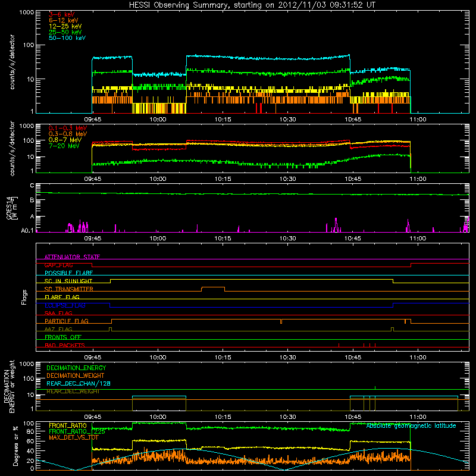Click the 10:30 tick label under MeV panel
Image resolution: width=476 pixels, height=476 pixels.
tap(288, 179)
